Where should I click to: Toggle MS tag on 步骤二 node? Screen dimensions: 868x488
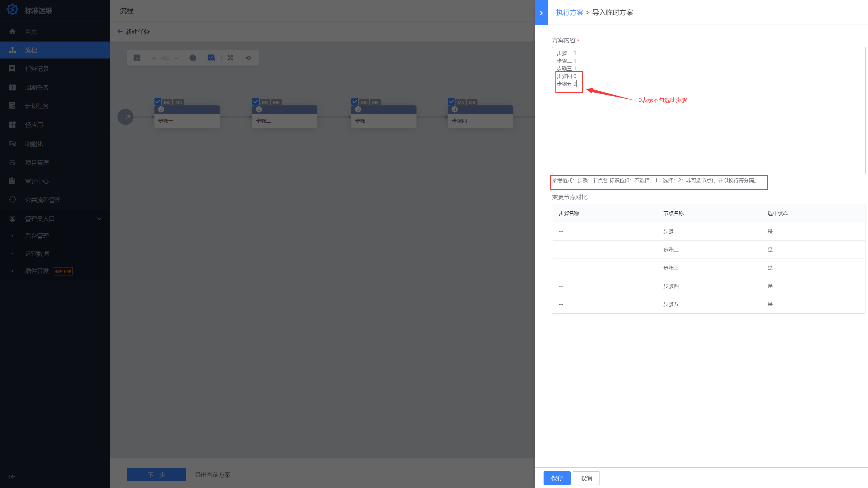(265, 102)
